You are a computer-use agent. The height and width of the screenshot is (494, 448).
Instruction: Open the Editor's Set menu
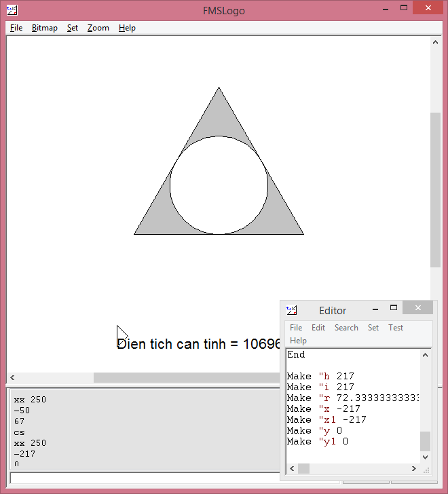tap(373, 328)
